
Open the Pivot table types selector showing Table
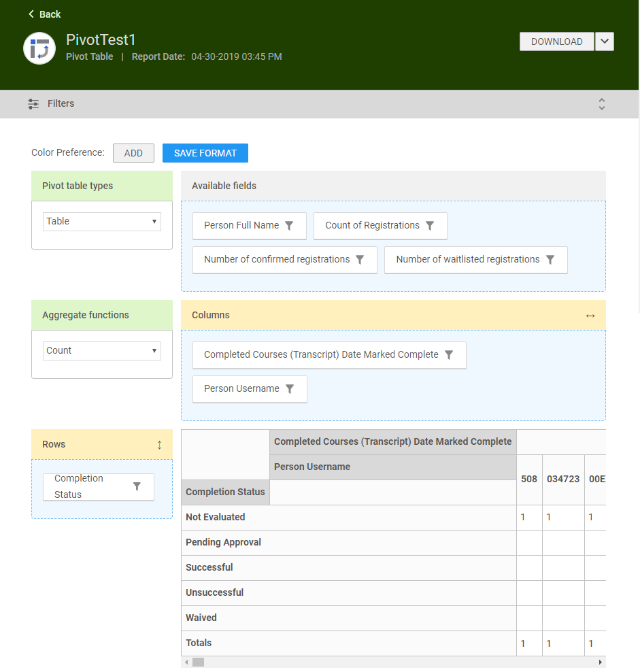click(101, 221)
